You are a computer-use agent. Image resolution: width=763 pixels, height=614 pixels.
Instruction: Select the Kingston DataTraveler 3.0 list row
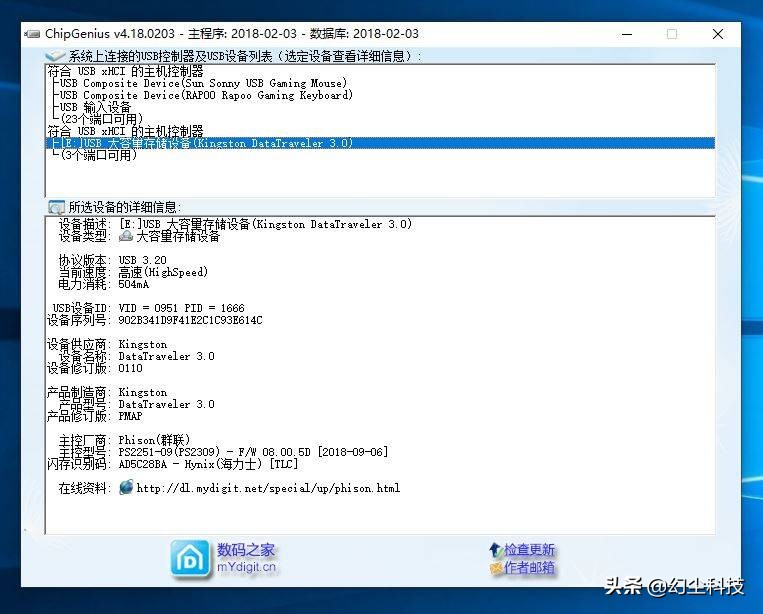(380, 143)
